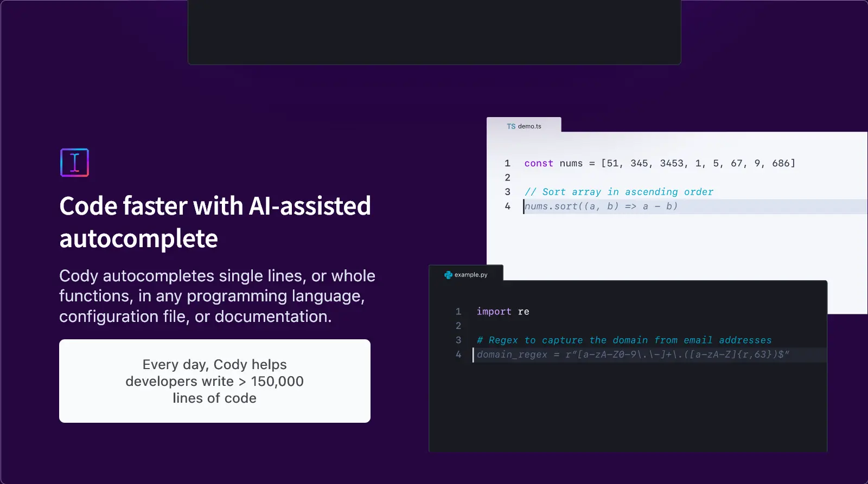The width and height of the screenshot is (868, 484).
Task: Click the '// Sort array in ascending order' comment
Action: [x=619, y=192]
